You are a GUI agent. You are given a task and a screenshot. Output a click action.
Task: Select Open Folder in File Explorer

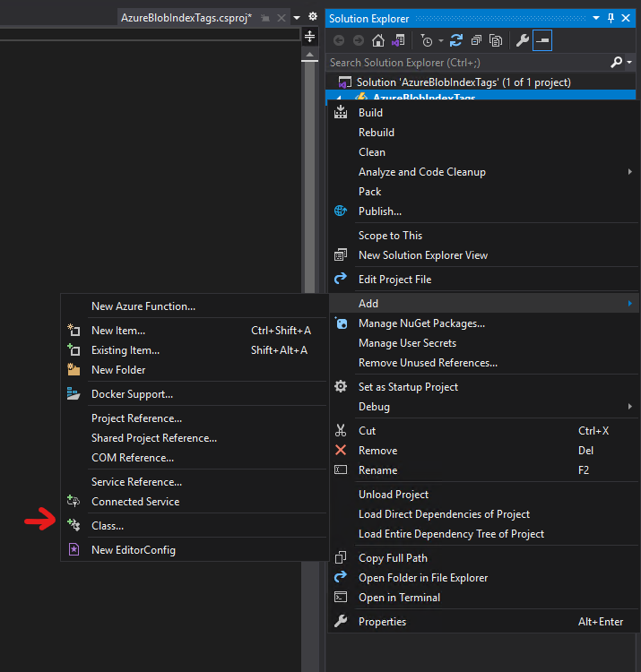click(x=483, y=578)
